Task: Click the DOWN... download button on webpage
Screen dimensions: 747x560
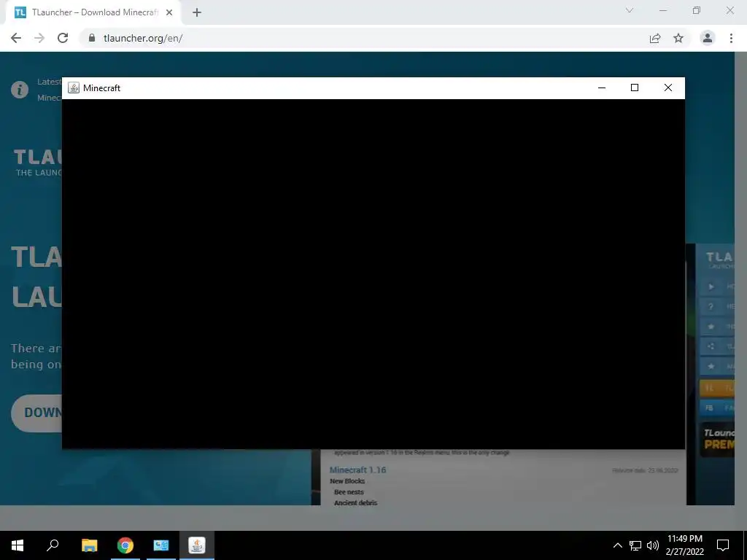Action: pos(36,413)
